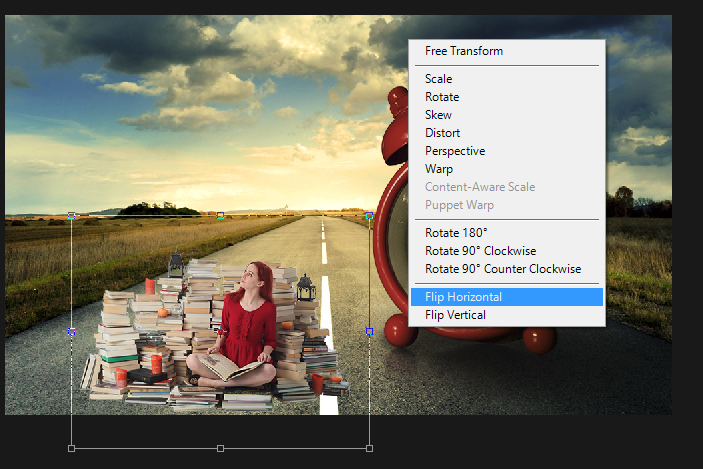Choose Free Transform from the context menu
This screenshot has width=703, height=469.
(463, 51)
